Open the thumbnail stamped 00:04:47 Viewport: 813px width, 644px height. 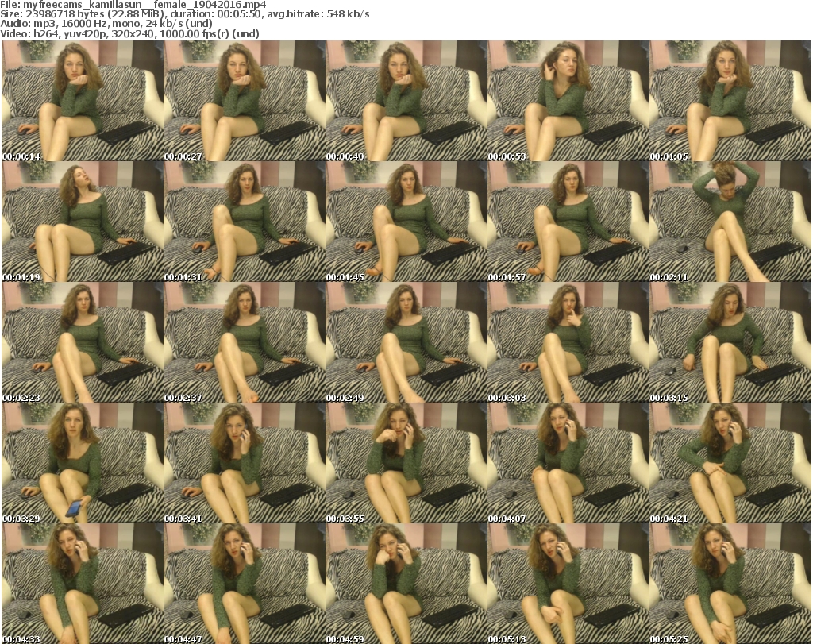(245, 584)
